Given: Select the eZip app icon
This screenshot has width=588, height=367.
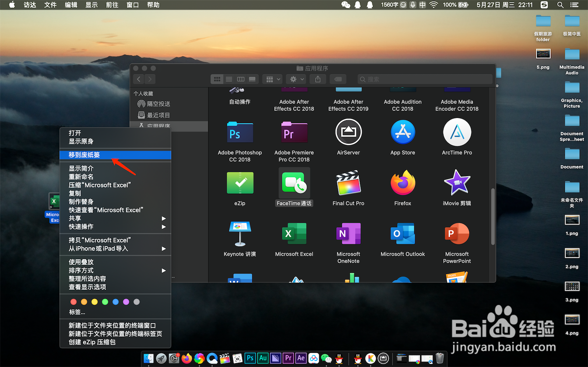Looking at the screenshot, I should coord(240,183).
